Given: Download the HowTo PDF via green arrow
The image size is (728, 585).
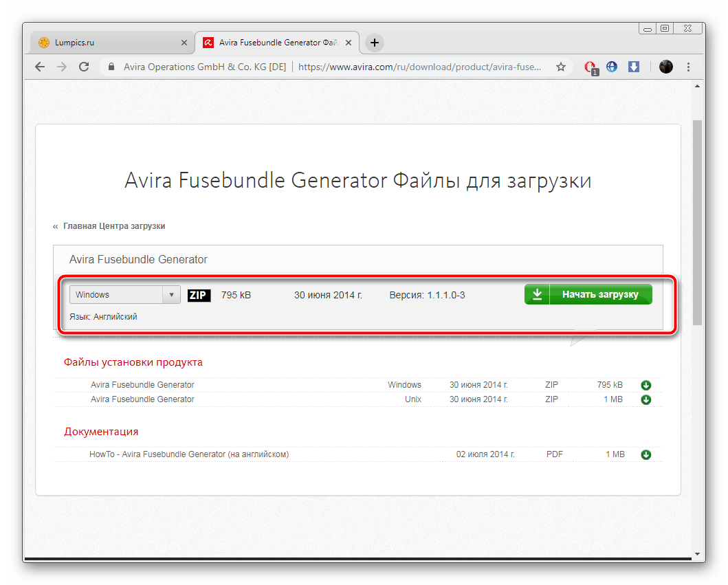Looking at the screenshot, I should (x=646, y=454).
